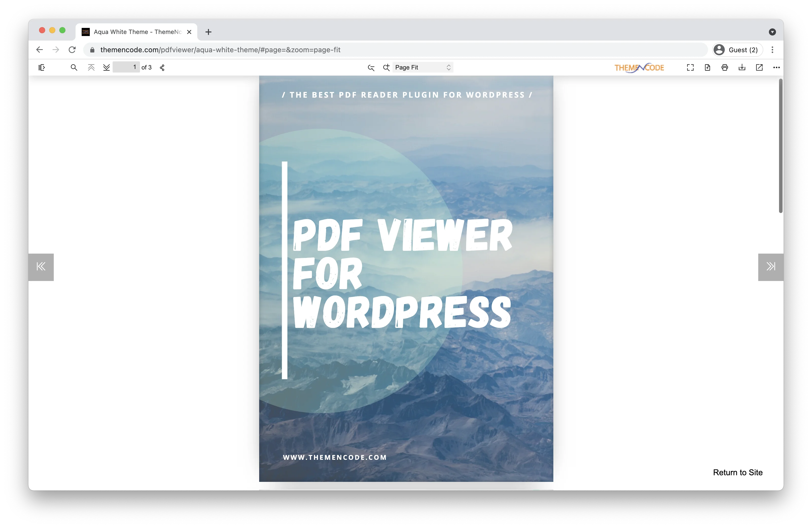This screenshot has width=812, height=528.
Task: Download the PDF file
Action: 742,67
